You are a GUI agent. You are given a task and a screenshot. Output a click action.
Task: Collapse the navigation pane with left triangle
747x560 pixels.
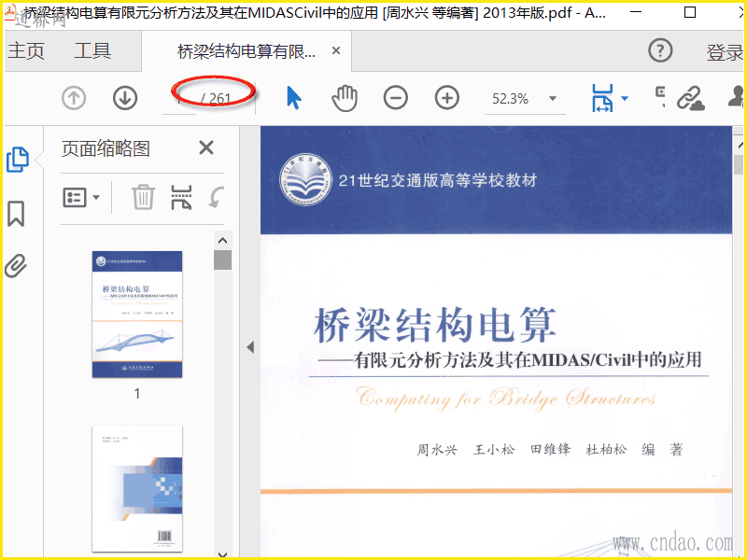250,347
